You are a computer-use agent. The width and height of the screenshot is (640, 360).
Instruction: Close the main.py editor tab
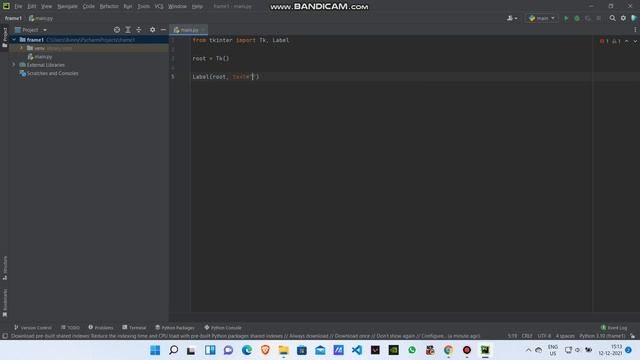click(x=203, y=30)
